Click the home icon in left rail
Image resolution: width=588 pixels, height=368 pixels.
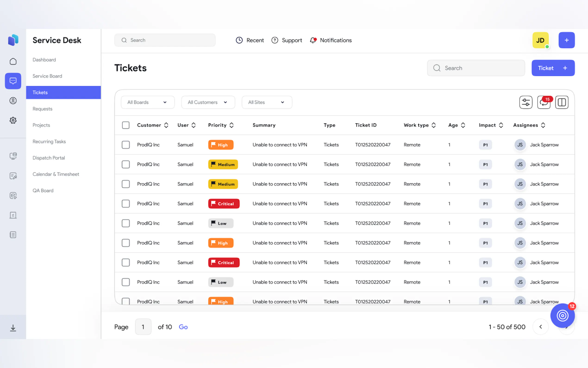(x=13, y=61)
